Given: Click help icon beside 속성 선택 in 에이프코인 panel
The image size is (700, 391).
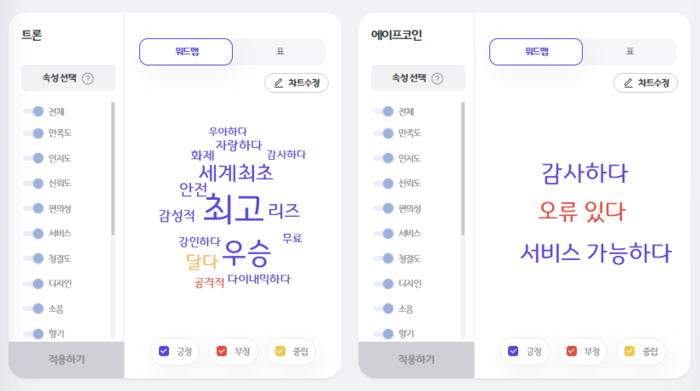Looking at the screenshot, I should pyautogui.click(x=438, y=79).
